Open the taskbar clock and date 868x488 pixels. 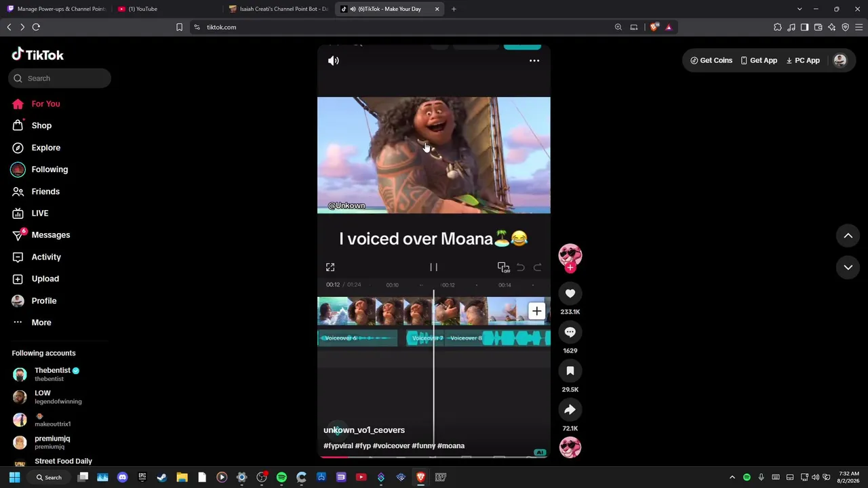(849, 477)
